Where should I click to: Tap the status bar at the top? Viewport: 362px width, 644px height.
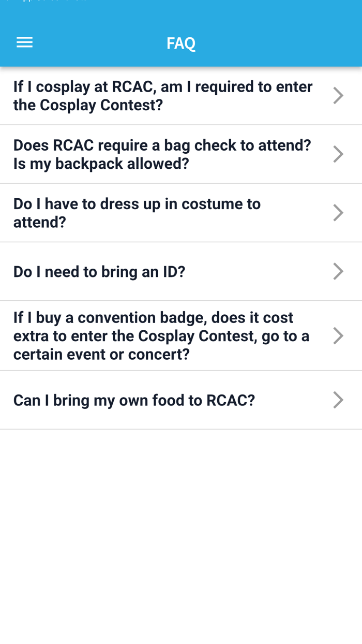(x=180, y=4)
